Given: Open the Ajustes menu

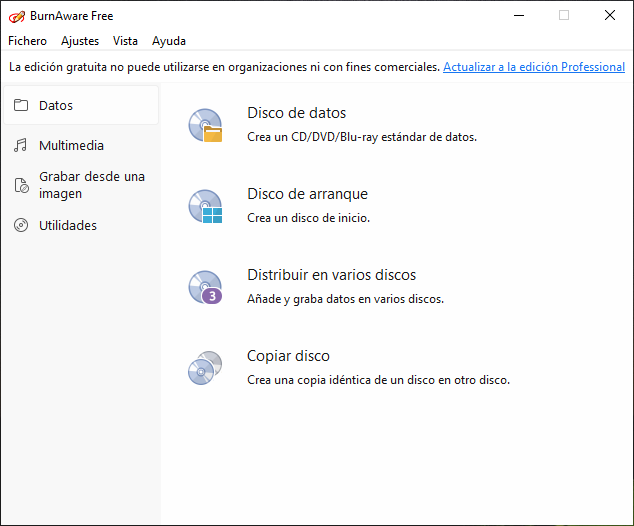Looking at the screenshot, I should (x=80, y=41).
